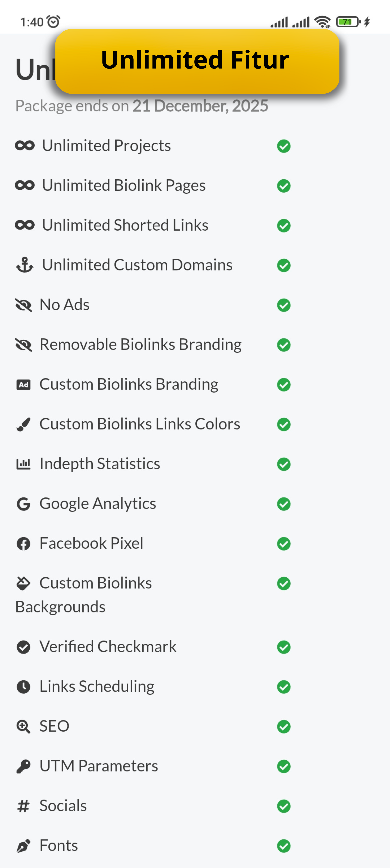Click the Google icon beside Google Analytics

[24, 504]
